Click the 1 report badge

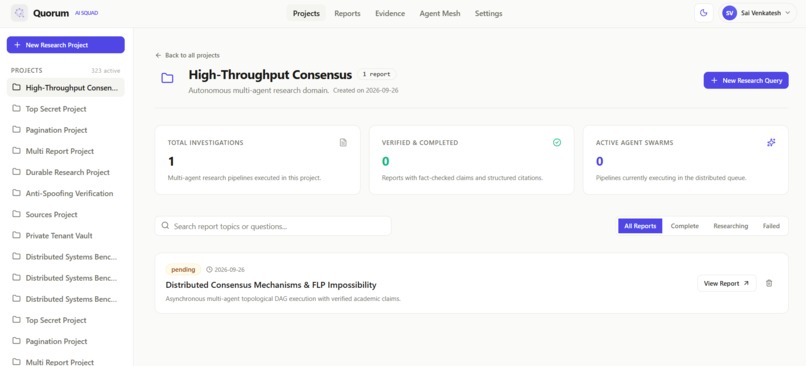[x=376, y=74]
